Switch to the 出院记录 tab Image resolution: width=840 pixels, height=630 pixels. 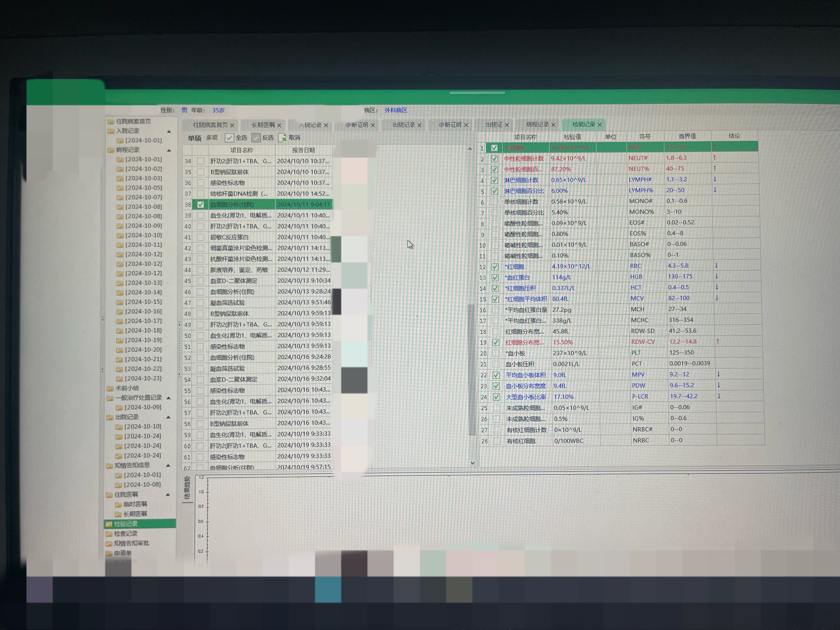[403, 125]
